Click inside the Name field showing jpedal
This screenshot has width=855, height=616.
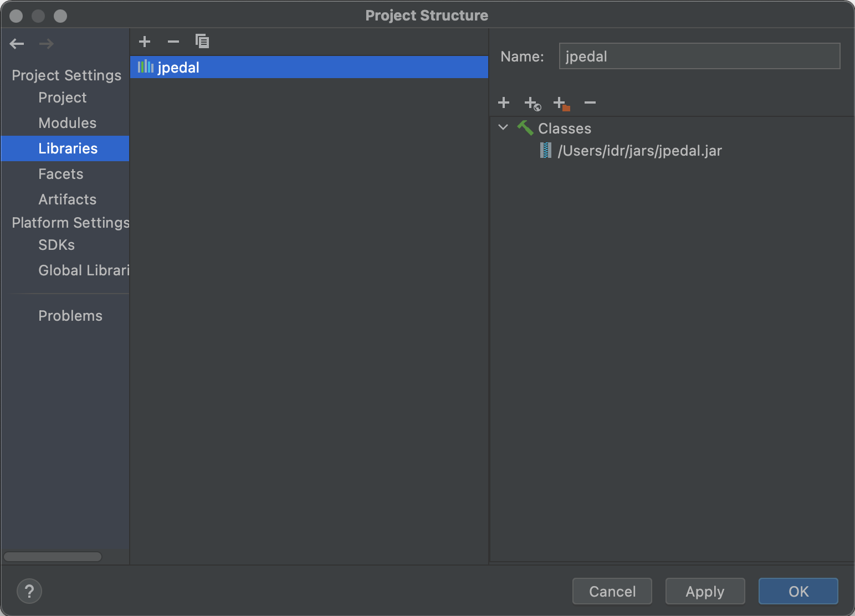(699, 56)
